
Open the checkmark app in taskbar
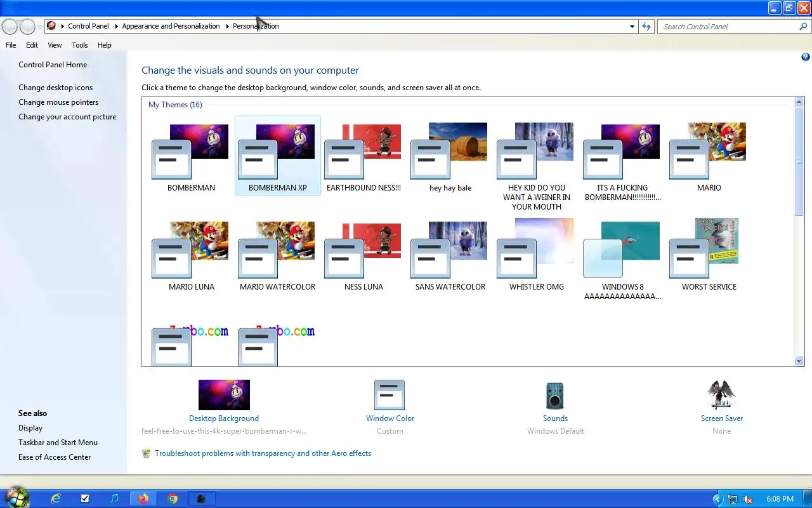(x=85, y=498)
